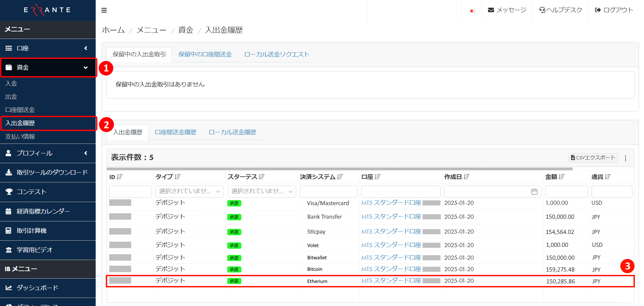644x306 pixels.
Task: Toggle the hamburger menu icon
Action: pyautogui.click(x=104, y=10)
